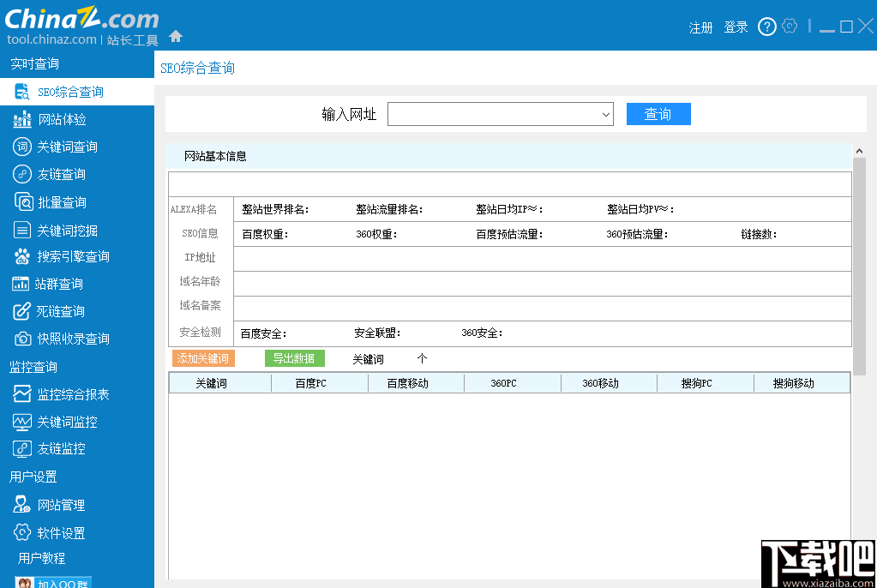This screenshot has width=877, height=588.
Task: Select the 快照收录查询 sidebar icon
Action: [67, 338]
